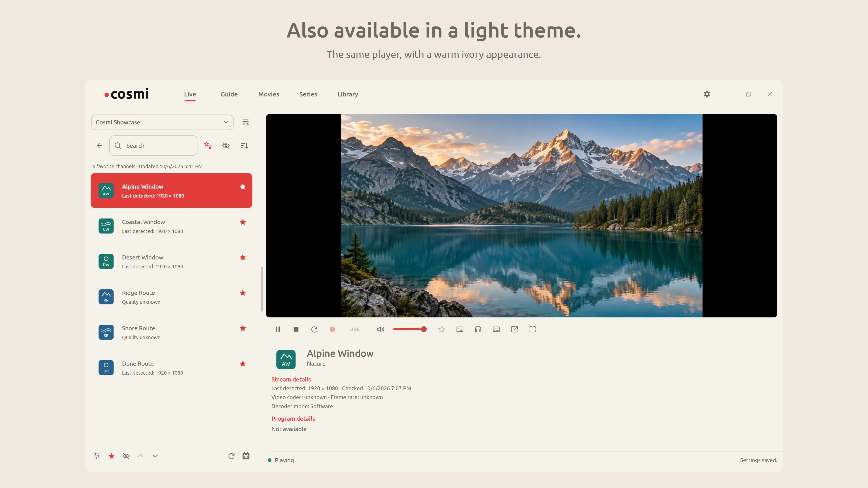
Task: Switch to the Movies tab
Action: click(269, 94)
